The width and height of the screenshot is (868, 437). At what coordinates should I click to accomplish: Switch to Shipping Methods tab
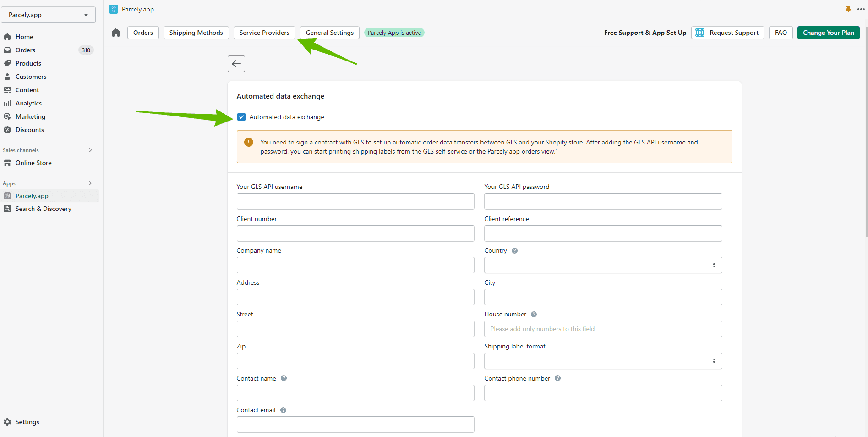tap(196, 33)
